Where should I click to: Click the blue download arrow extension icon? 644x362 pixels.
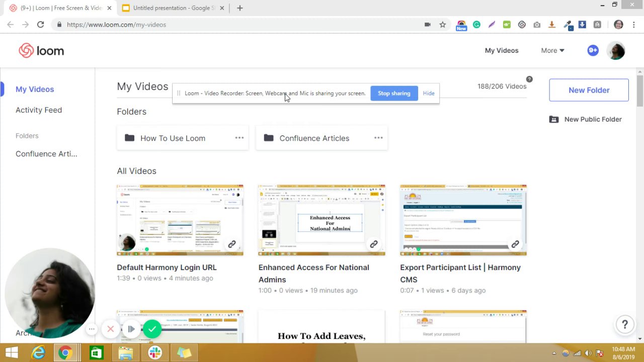[x=582, y=24]
